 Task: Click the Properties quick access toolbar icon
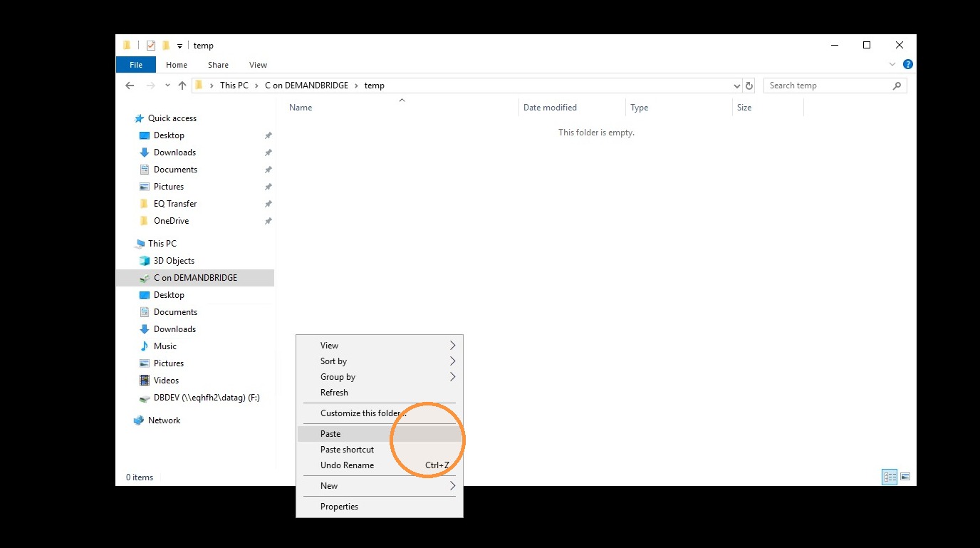click(x=150, y=46)
